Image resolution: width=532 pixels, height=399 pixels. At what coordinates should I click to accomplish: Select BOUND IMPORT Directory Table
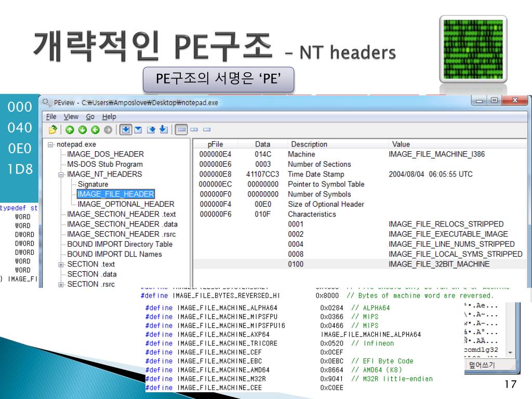pos(120,244)
